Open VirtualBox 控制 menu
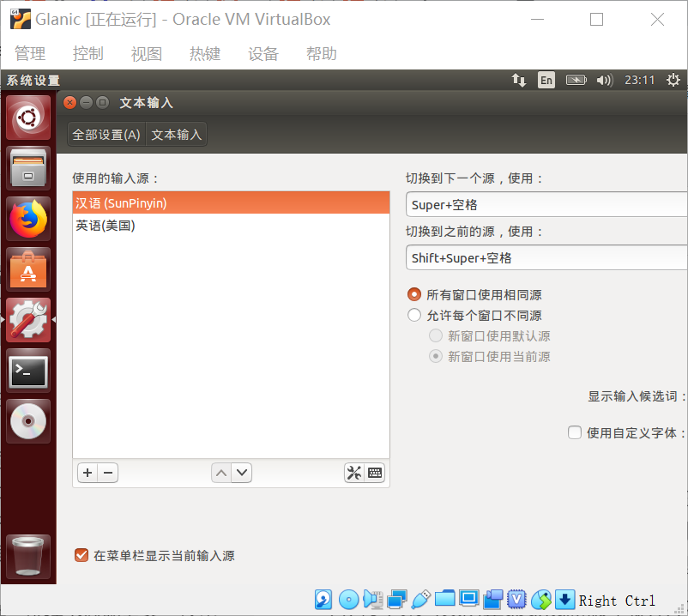This screenshot has height=616, width=688. [x=88, y=53]
